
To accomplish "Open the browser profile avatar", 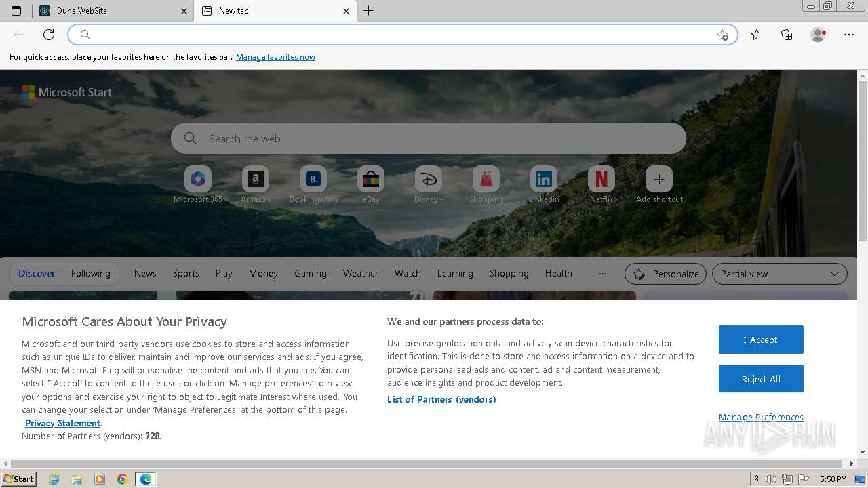I will [818, 35].
